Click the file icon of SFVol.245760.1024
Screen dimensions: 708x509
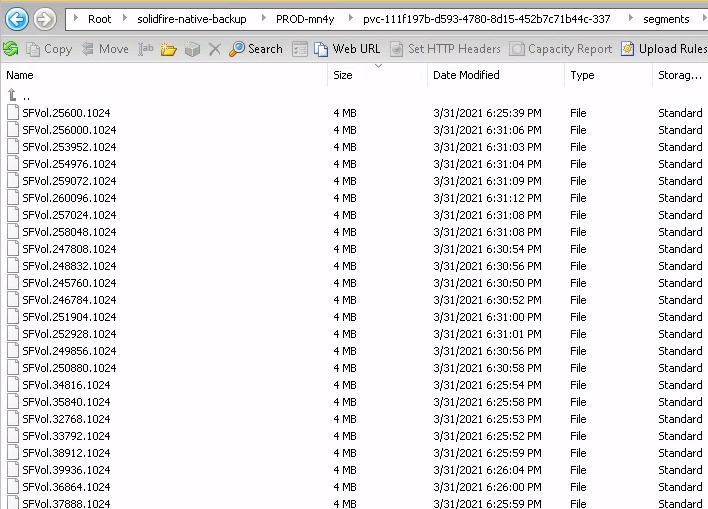[x=13, y=283]
